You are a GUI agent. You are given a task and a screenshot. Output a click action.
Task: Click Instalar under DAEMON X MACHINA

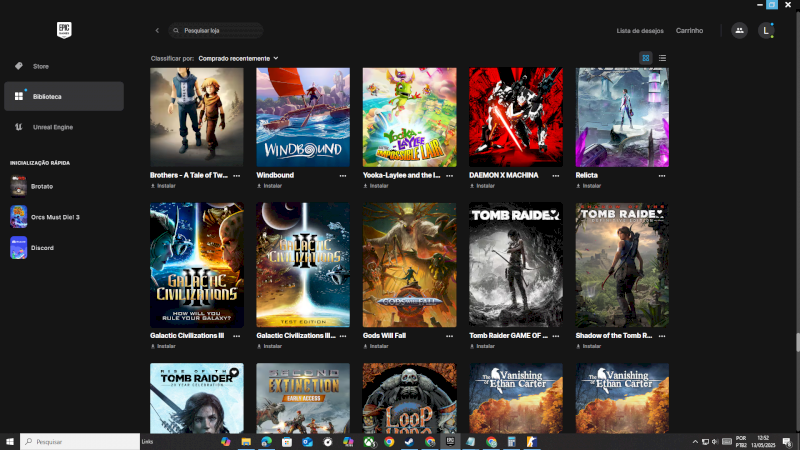coord(483,185)
